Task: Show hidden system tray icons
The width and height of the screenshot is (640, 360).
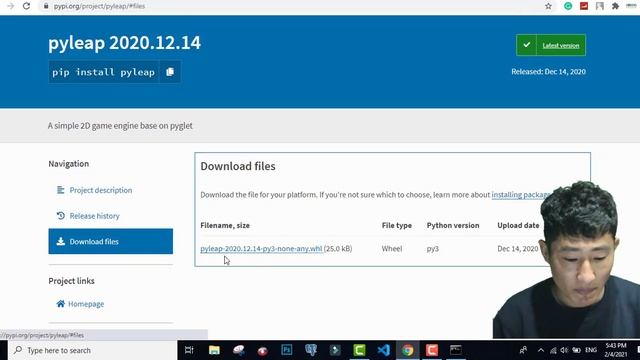Action: pos(540,350)
